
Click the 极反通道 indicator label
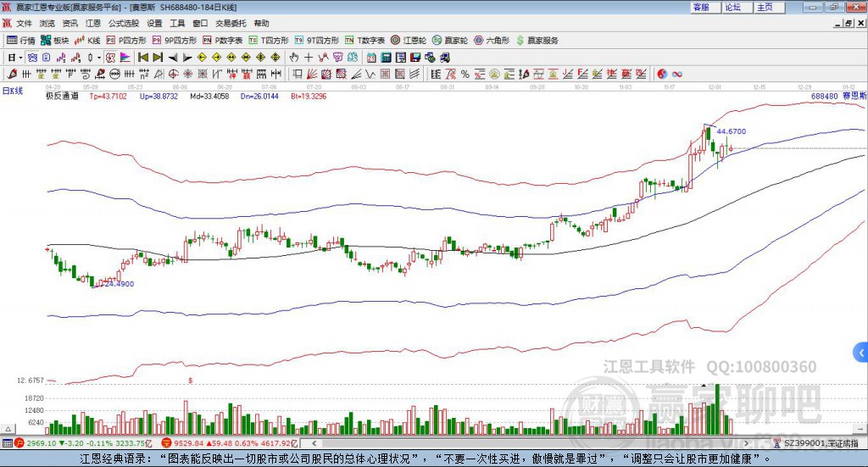pyautogui.click(x=62, y=96)
